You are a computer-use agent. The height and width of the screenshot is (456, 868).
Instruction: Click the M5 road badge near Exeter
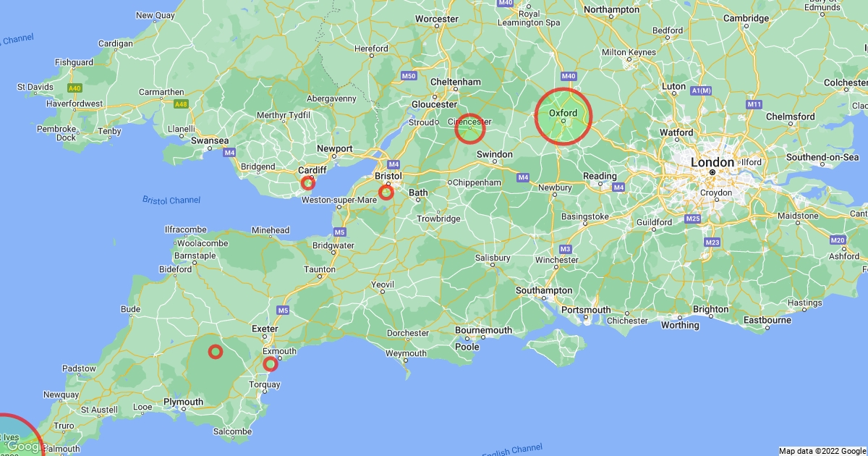coord(283,311)
